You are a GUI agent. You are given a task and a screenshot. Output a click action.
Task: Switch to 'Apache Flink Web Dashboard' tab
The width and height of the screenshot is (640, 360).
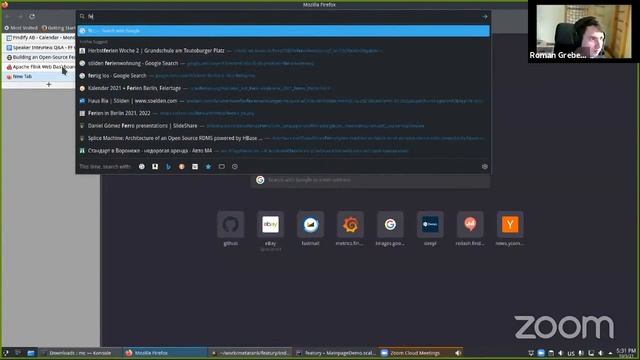click(40, 67)
